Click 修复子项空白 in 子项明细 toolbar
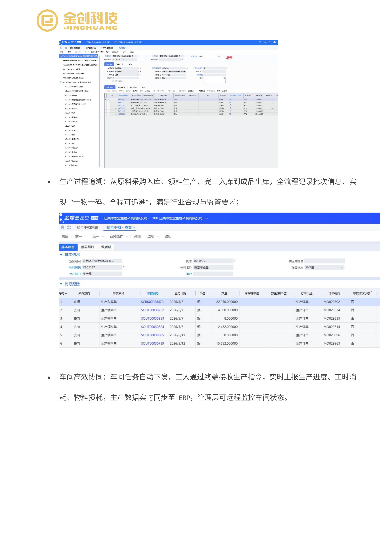392x555 pixels. click(x=222, y=91)
